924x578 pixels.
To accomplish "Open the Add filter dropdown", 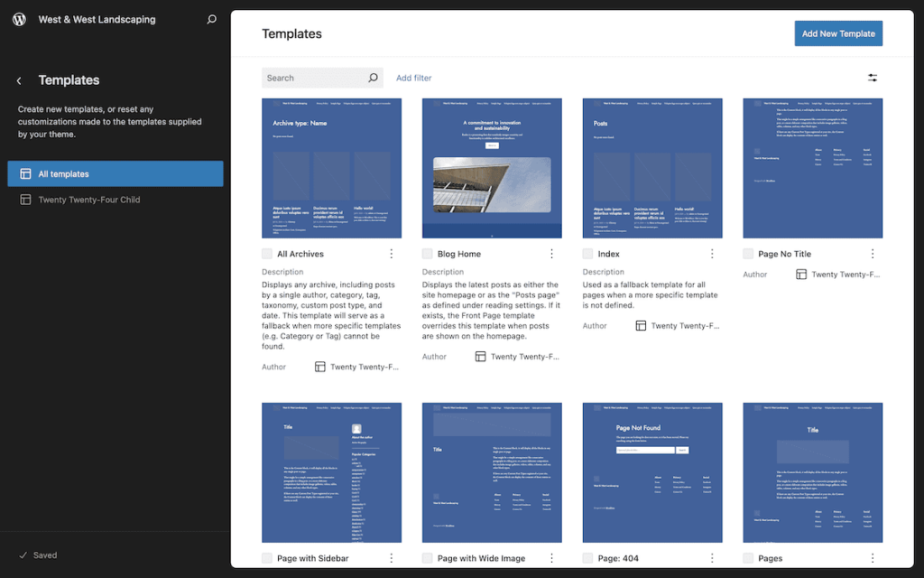I will [413, 78].
